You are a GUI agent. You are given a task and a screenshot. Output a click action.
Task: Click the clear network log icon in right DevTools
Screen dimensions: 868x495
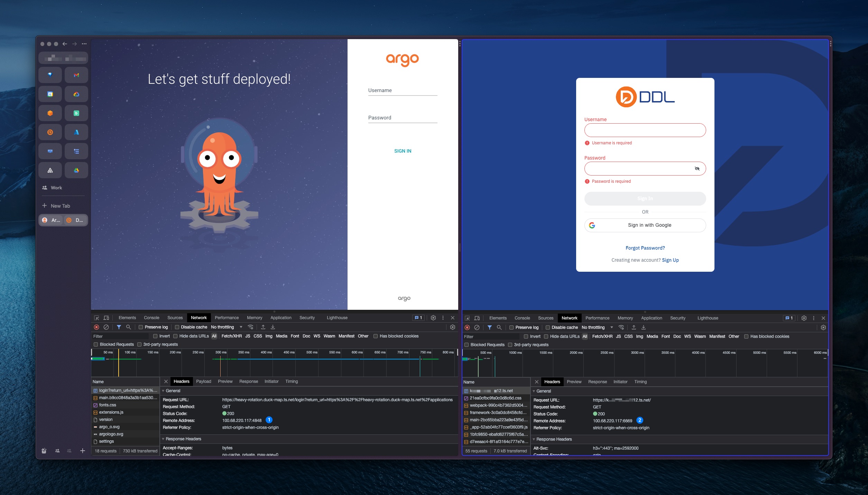pos(477,327)
